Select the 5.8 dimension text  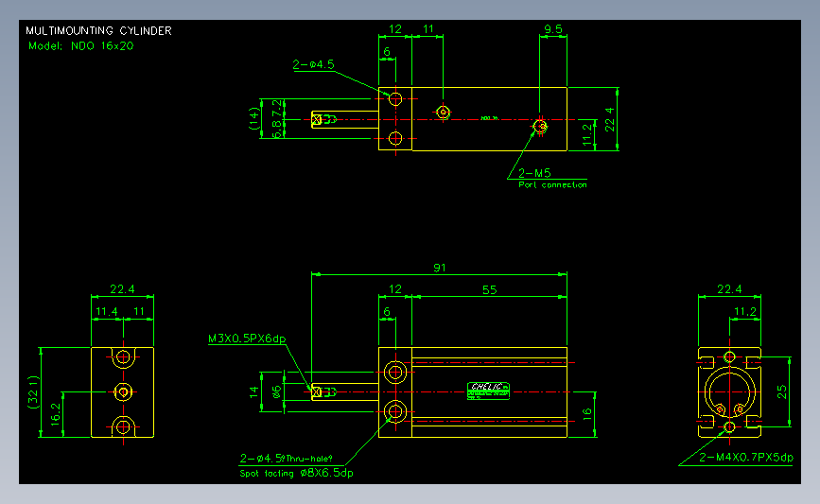tap(277, 130)
